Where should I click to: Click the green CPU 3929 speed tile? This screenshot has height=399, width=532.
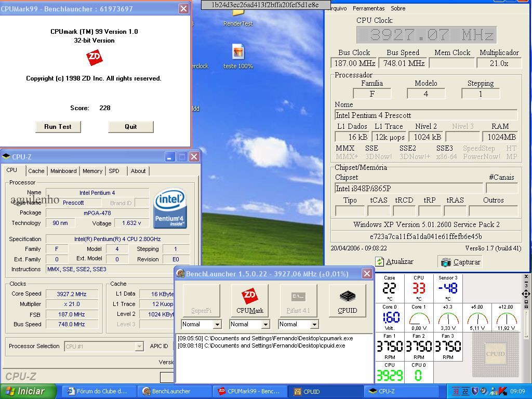(x=390, y=373)
